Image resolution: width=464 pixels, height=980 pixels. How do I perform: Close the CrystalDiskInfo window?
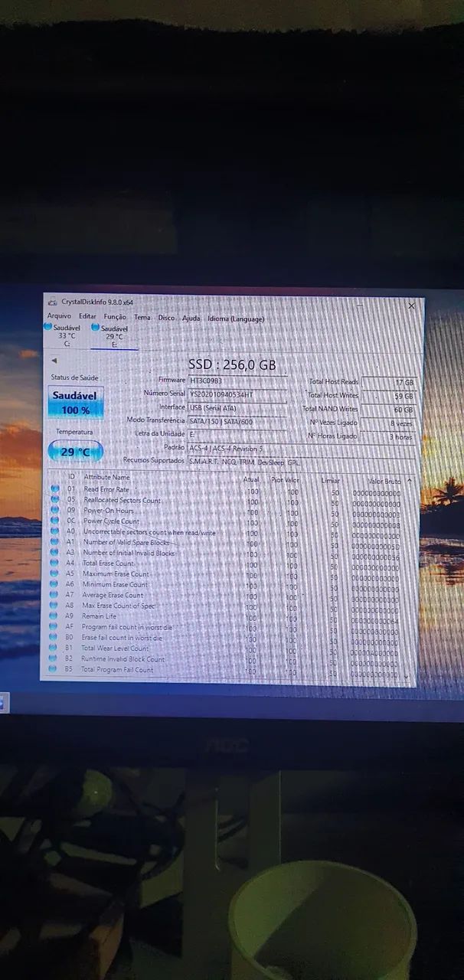coord(411,305)
